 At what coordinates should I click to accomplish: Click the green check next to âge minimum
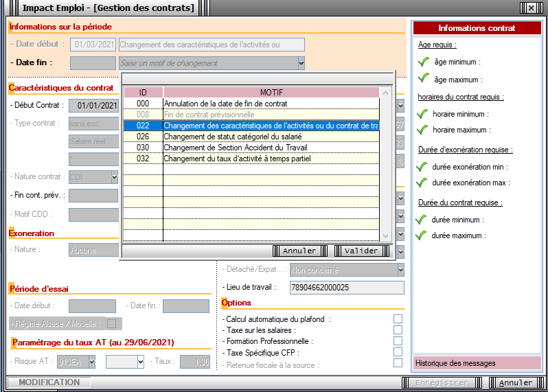click(424, 62)
